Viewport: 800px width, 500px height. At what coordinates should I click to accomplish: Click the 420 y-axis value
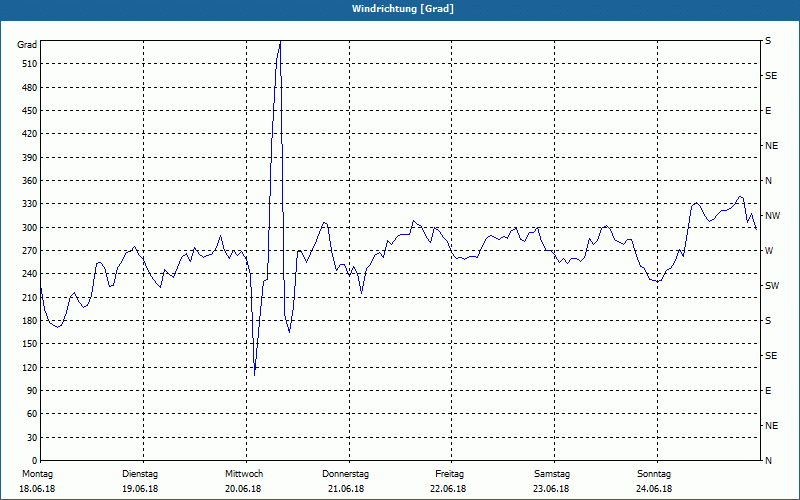pyautogui.click(x=30, y=134)
